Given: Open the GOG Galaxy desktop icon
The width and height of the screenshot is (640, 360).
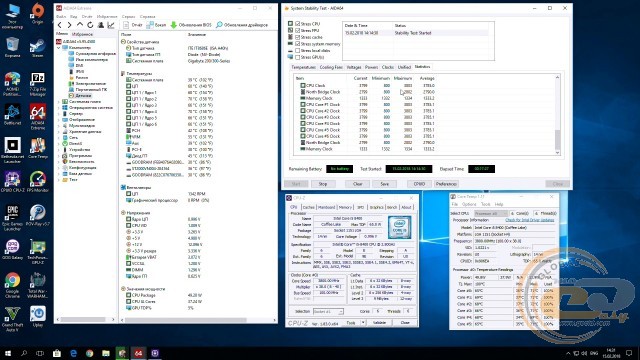Looking at the screenshot, I should pos(12,249).
